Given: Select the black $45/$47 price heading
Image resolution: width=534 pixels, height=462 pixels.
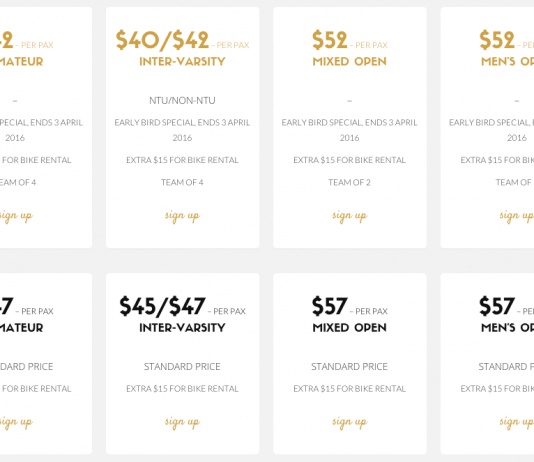Looking at the screenshot, I should [x=162, y=306].
